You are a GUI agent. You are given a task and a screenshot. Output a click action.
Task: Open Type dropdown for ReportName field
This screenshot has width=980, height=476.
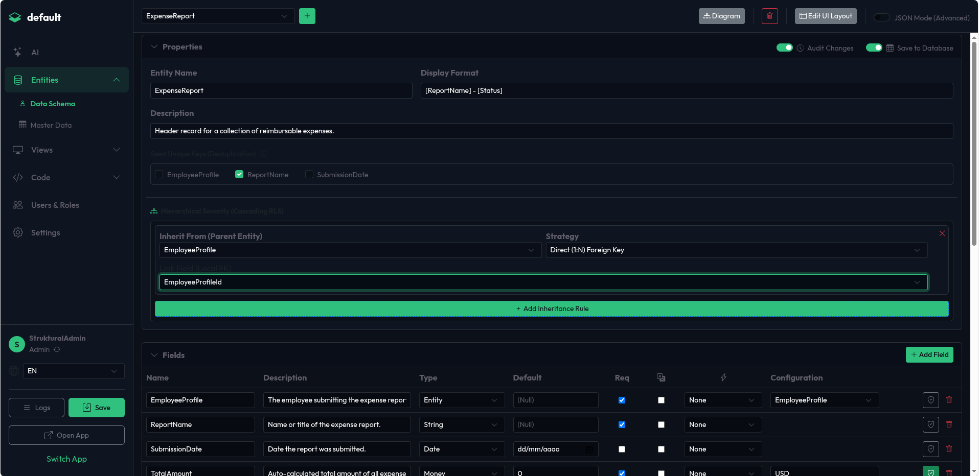click(462, 424)
